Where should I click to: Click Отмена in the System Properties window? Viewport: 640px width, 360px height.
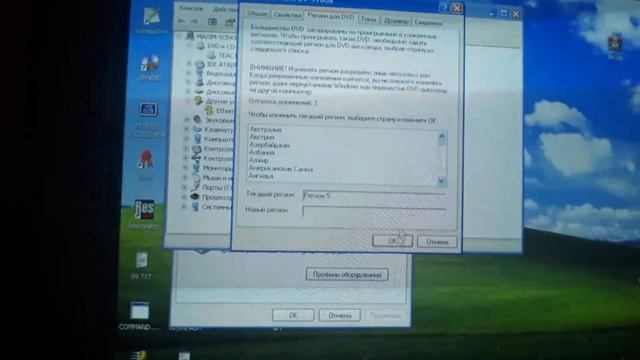(339, 316)
